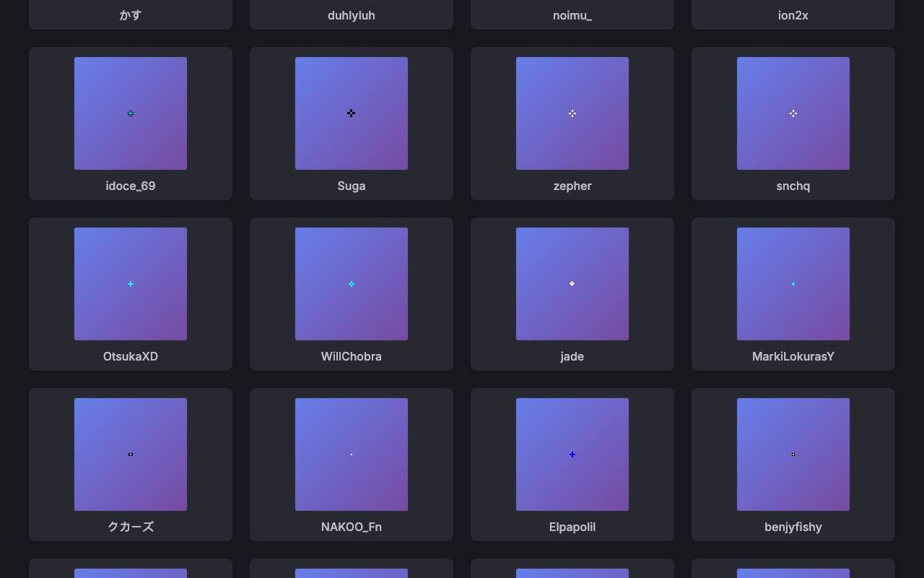Image resolution: width=924 pixels, height=578 pixels.
Task: Open MarkiLokurasY crosshair preview thumbnail
Action: [793, 284]
